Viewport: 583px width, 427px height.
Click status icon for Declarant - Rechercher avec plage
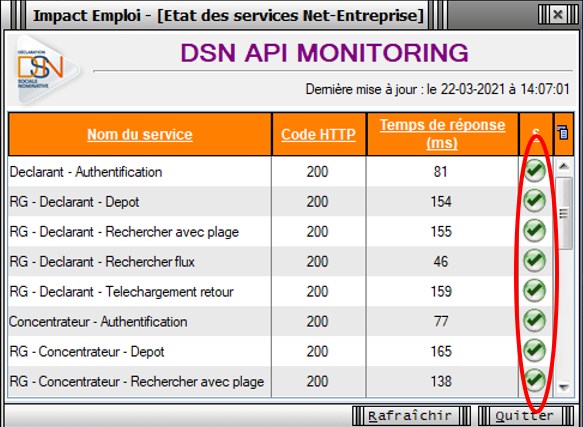point(535,231)
